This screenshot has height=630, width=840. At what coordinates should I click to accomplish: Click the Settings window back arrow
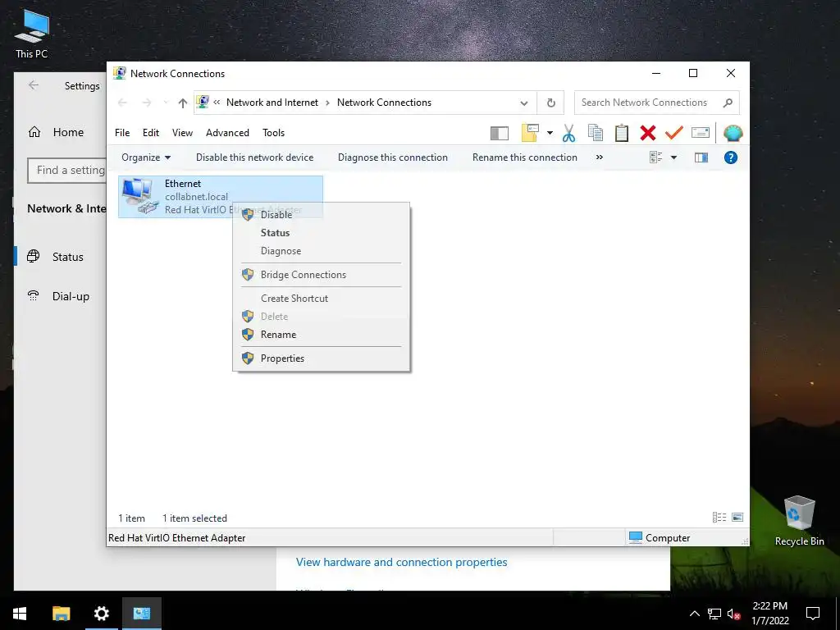coord(34,85)
